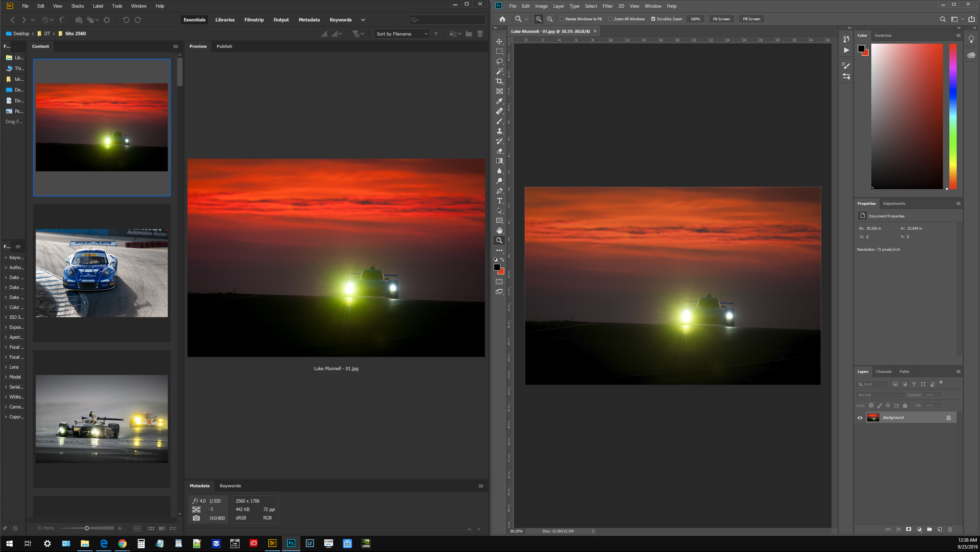Select the Crop tool in Photoshop

tap(499, 81)
